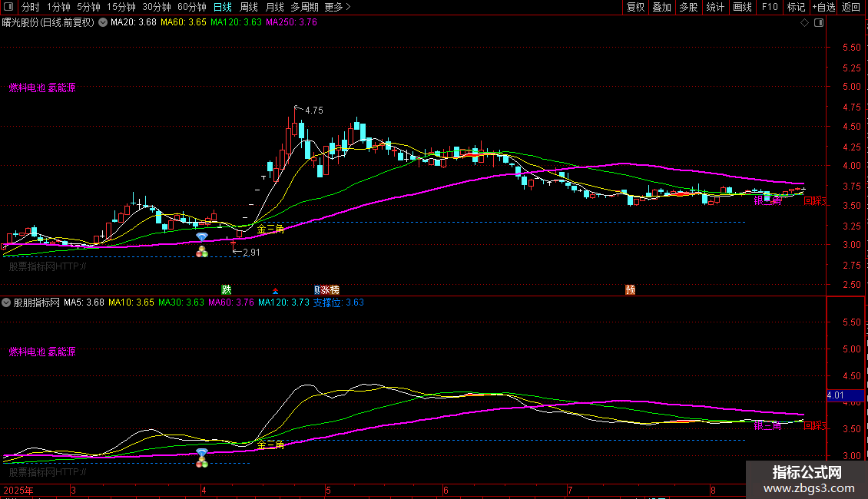Click the 银三角 signal in sub-chart
Image resolution: width=868 pixels, height=499 pixels.
tap(767, 425)
